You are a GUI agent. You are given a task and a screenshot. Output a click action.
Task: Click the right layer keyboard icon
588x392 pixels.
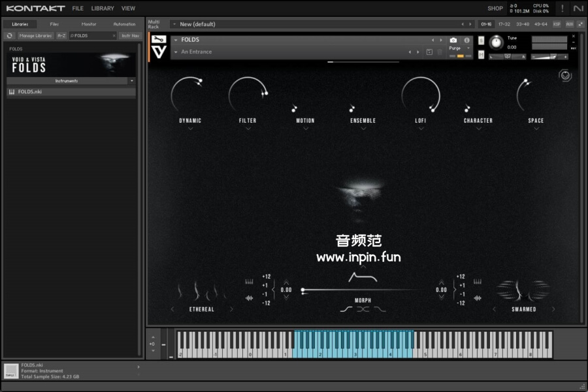pos(478,282)
